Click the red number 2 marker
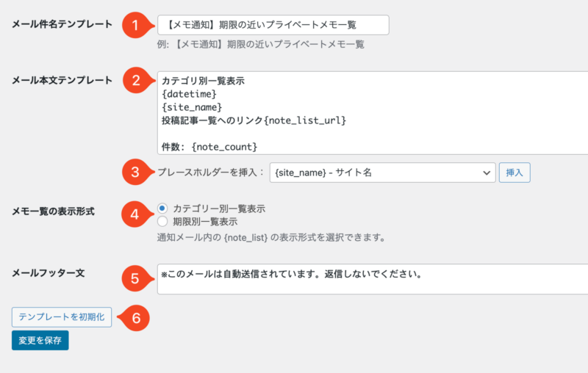The width and height of the screenshot is (588, 373). (x=136, y=80)
